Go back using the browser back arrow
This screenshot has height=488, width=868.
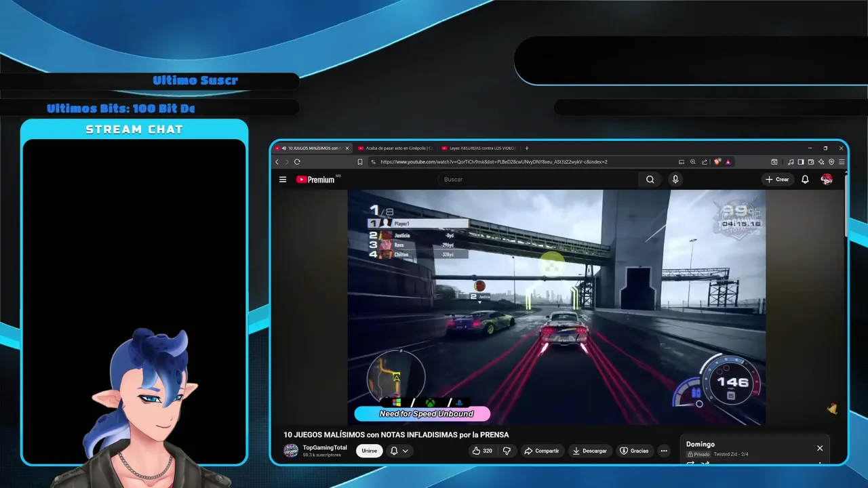pyautogui.click(x=277, y=162)
